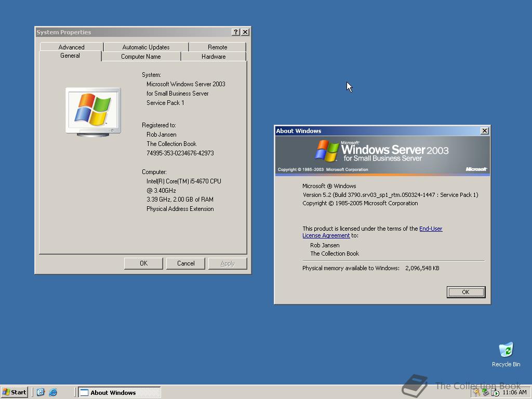Screen dimensions: 532x399
Task: Click the middle system tray icon
Action: 486,393
